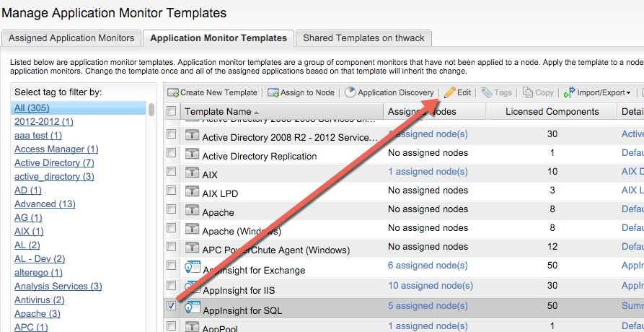The height and width of the screenshot is (332, 644).
Task: Click the Apache template name
Action: (218, 213)
